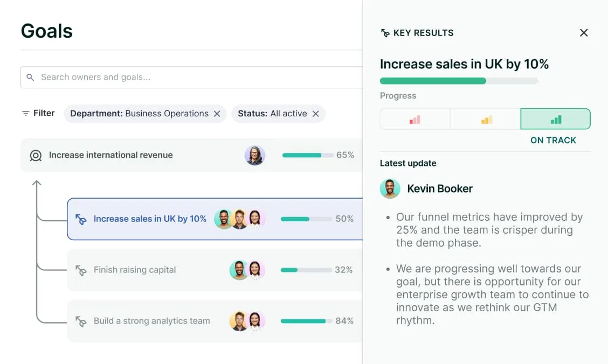Remove the Status: All active filter

316,114
